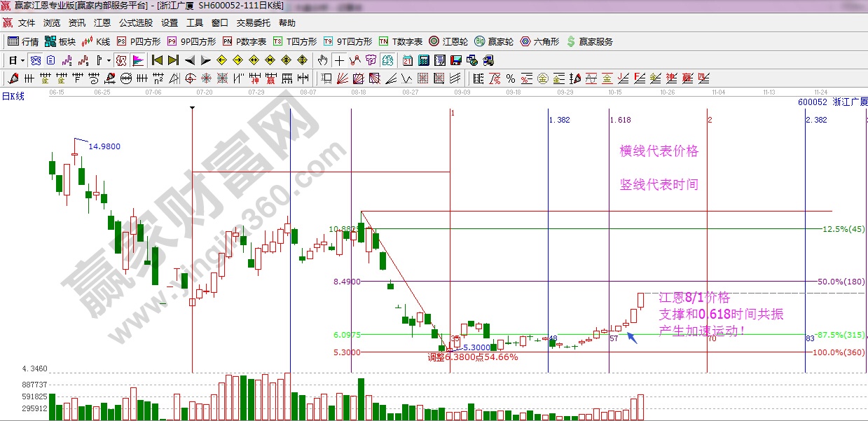Jump to last bar with ▶| icon
The image size is (868, 421).
173,60
